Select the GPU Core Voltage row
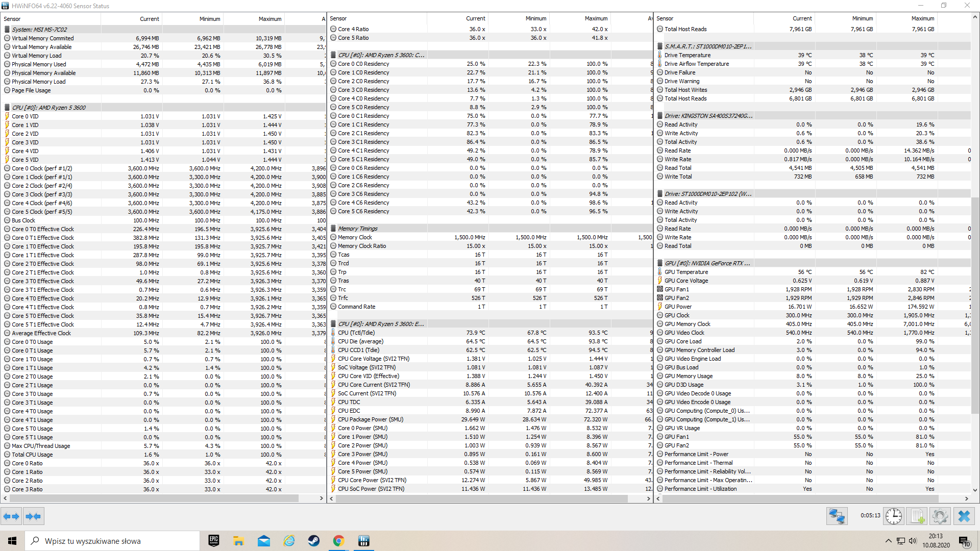 point(814,281)
